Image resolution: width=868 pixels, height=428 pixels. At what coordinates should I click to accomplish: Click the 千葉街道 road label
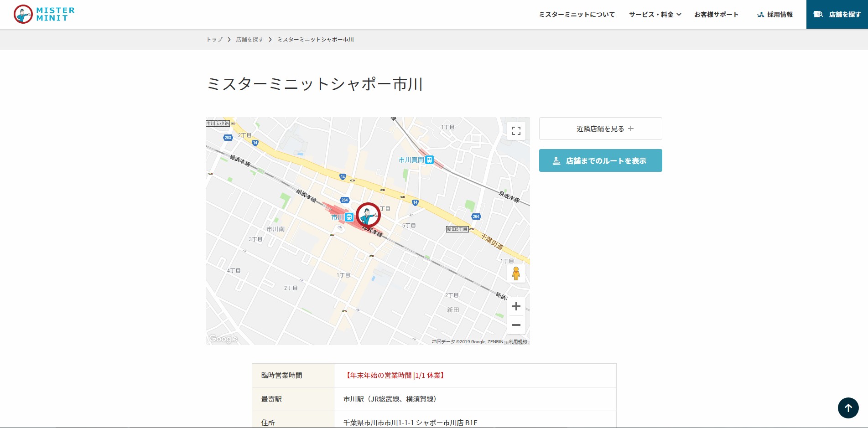point(493,241)
